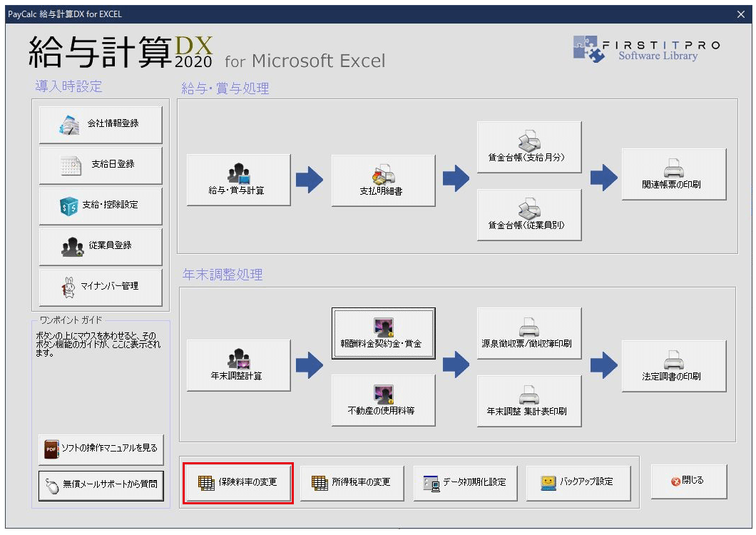The height and width of the screenshot is (535, 756).
Task: Select 法定調書の印刷 printer button
Action: pos(673,366)
